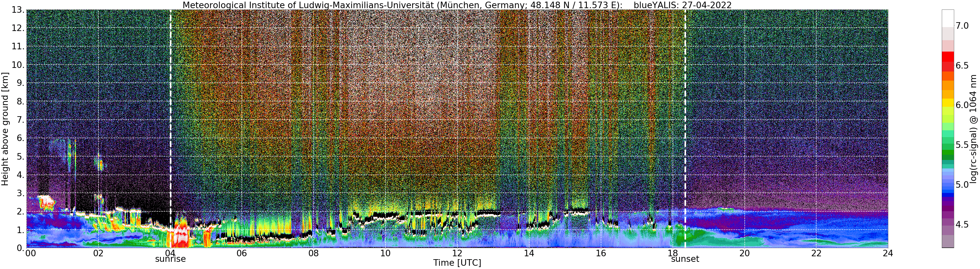Click the 'Time [UTC]' x-axis label
This screenshot has height=269, width=980.
click(x=457, y=263)
